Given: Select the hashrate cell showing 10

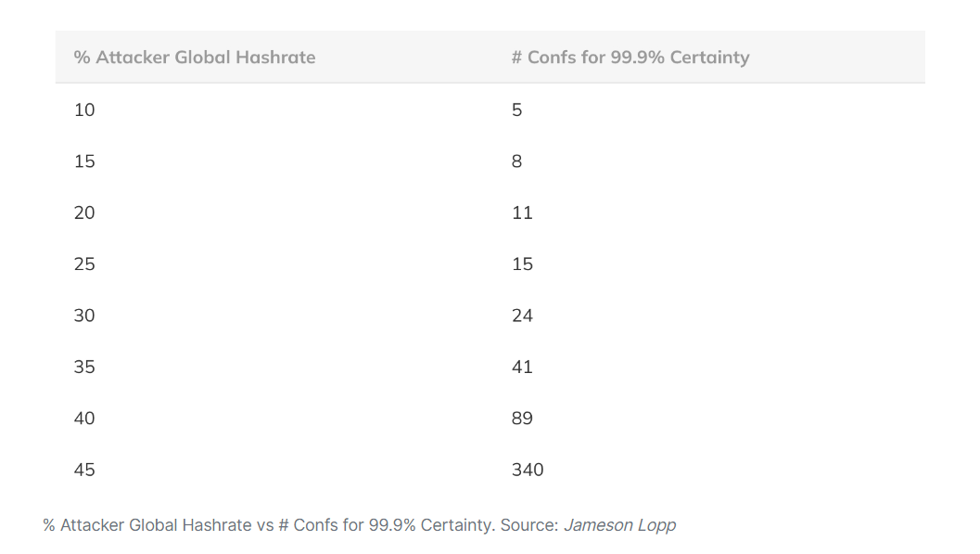Looking at the screenshot, I should [x=84, y=110].
